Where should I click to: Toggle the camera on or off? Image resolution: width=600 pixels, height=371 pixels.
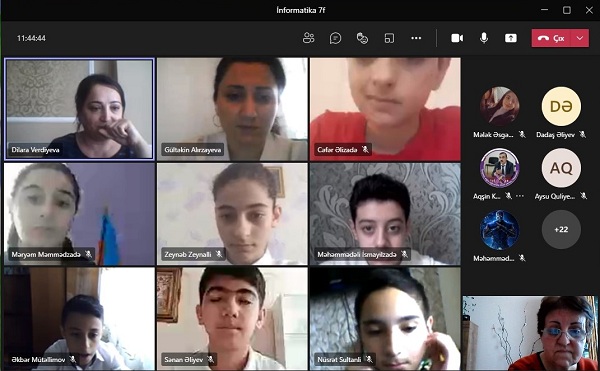[x=457, y=38]
